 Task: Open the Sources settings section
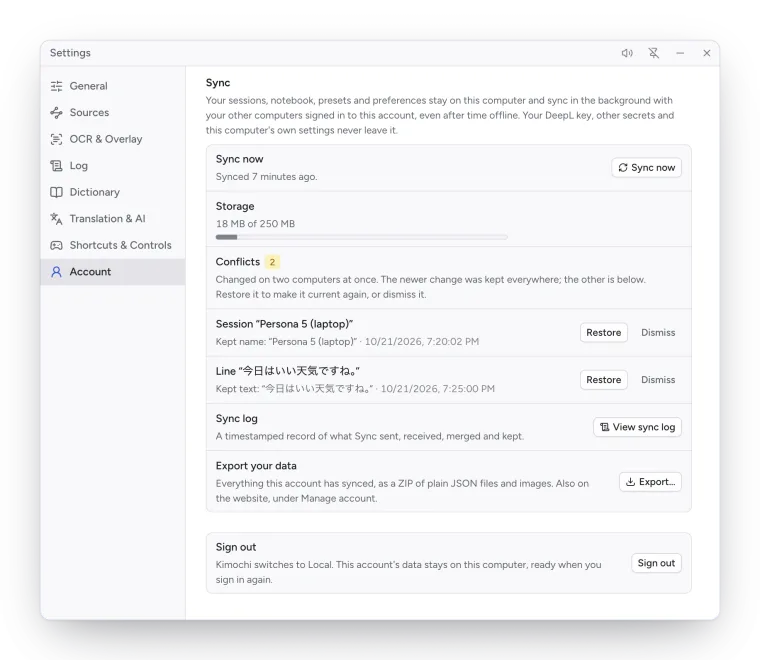112,112
